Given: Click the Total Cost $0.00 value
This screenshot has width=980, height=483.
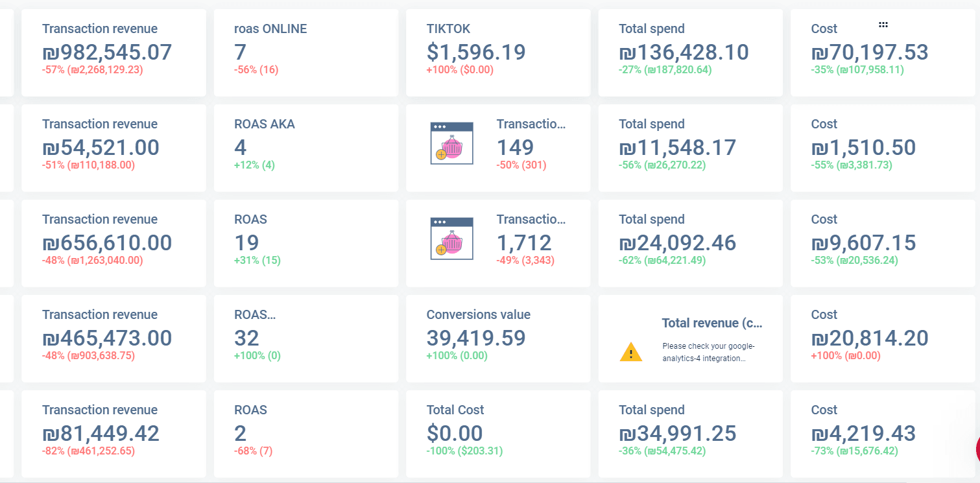Looking at the screenshot, I should 455,433.
